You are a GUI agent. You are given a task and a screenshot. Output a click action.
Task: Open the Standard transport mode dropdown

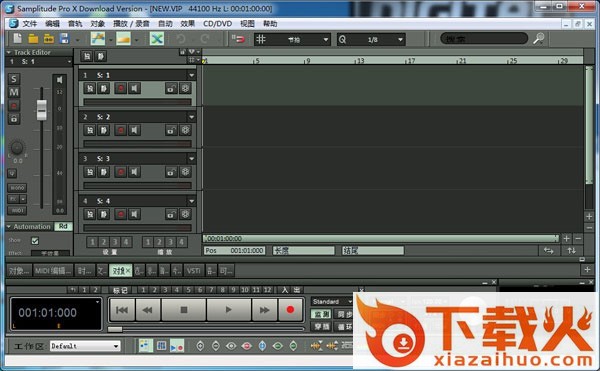[x=332, y=301]
